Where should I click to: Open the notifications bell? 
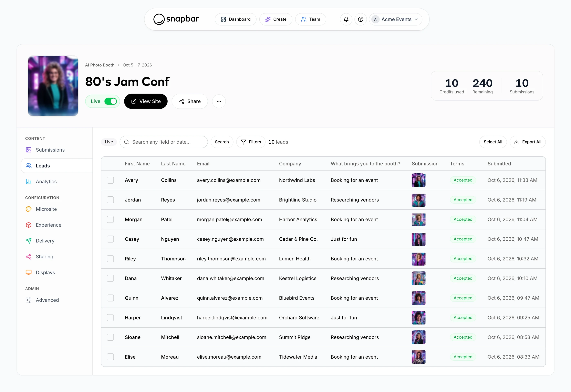pos(346,19)
